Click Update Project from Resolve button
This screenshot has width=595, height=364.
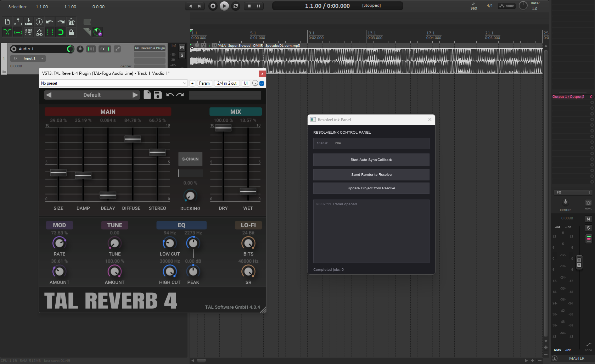click(371, 188)
